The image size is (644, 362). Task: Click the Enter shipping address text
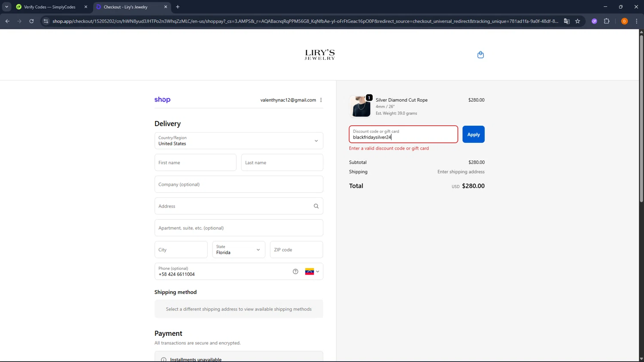click(x=461, y=172)
